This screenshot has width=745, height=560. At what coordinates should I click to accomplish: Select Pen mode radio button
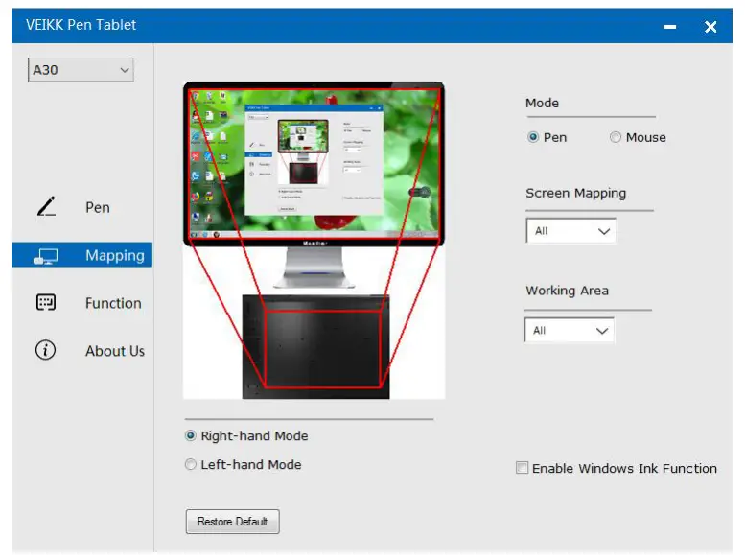coord(533,137)
